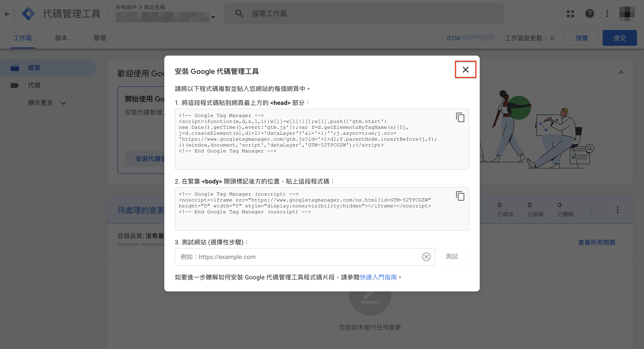This screenshot has height=349, width=644.
Task: Click the 商店名稱 breadcrumb text
Action: click(154, 7)
